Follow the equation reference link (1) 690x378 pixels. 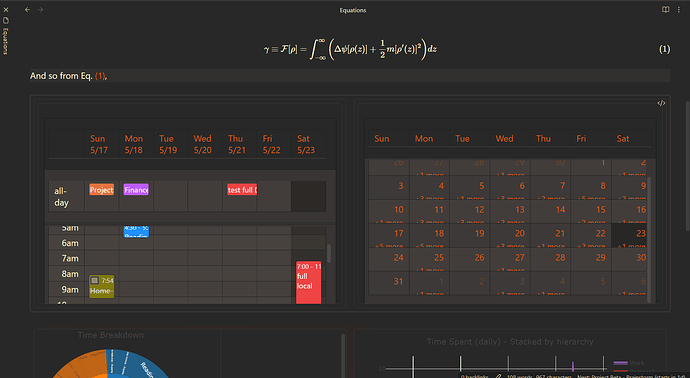100,76
